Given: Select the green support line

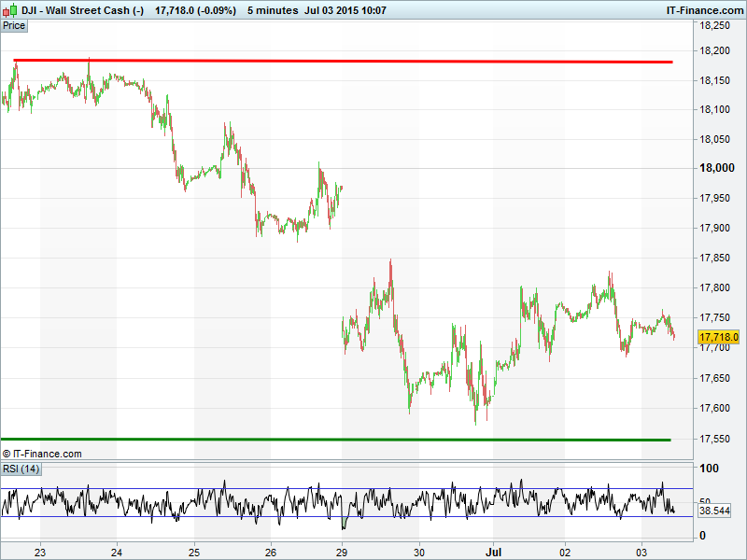Looking at the screenshot, I should (x=373, y=440).
